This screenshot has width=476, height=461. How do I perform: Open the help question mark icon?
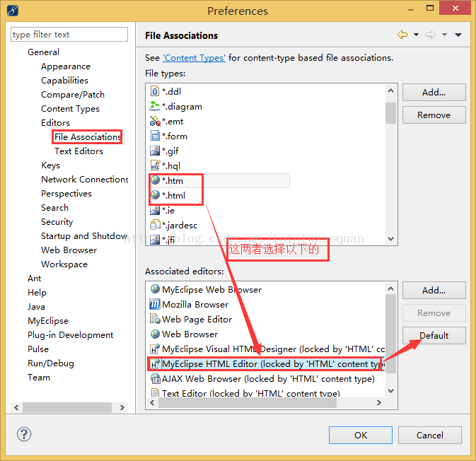pyautogui.click(x=24, y=434)
